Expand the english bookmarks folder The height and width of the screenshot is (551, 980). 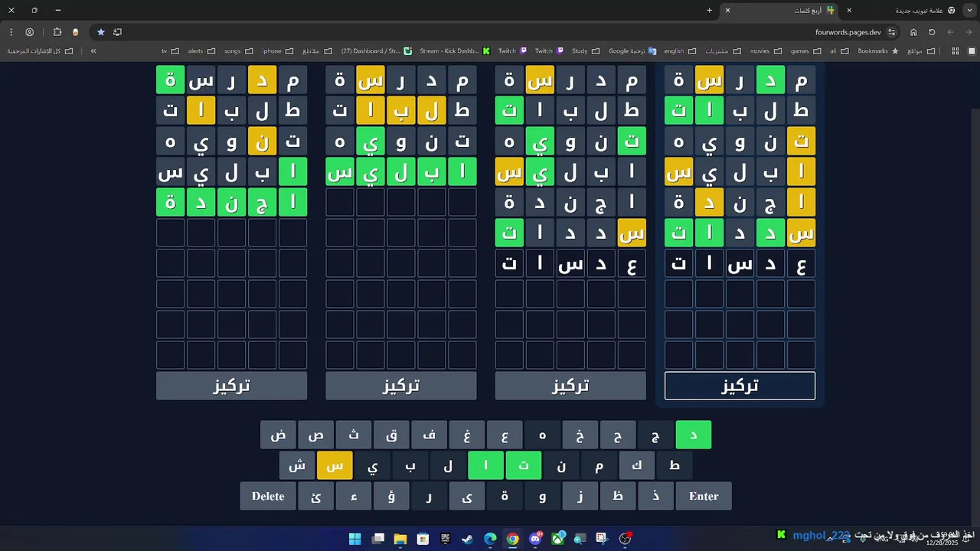click(x=680, y=51)
